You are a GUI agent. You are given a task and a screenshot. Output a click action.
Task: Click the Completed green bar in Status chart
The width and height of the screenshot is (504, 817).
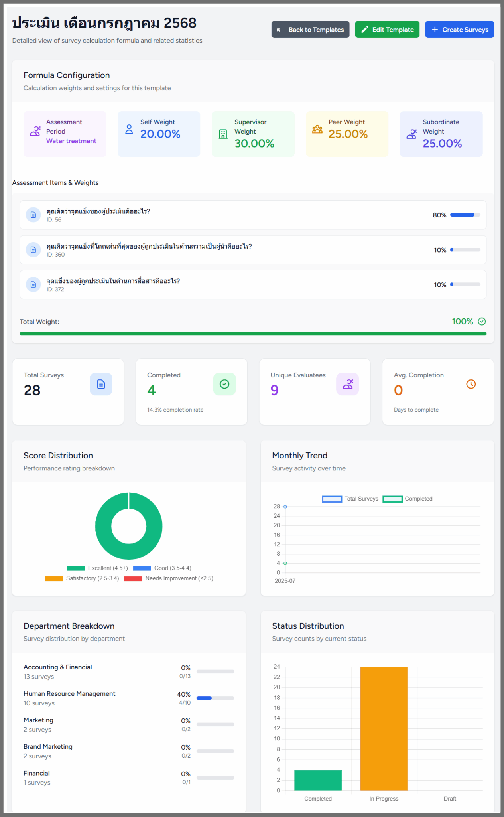click(x=318, y=780)
